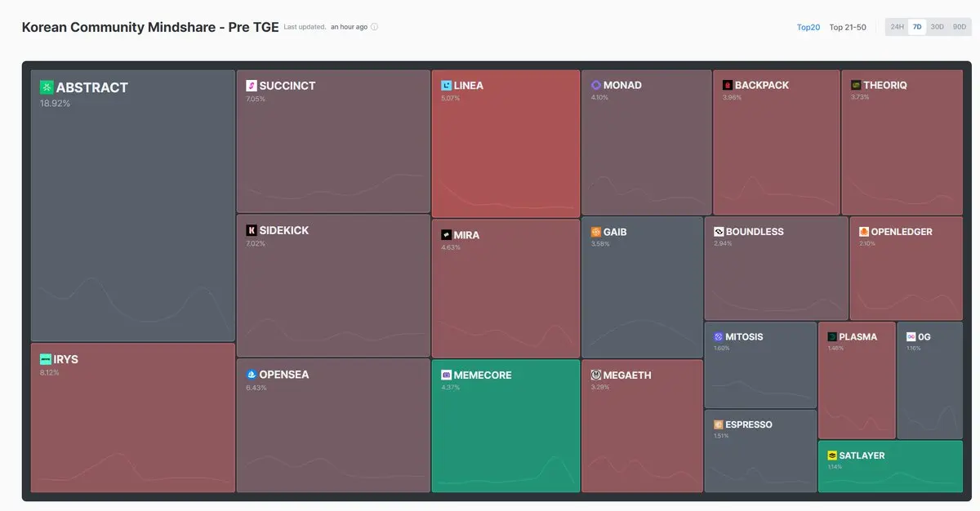Switch to the Top20 view
980x511 pixels.
[808, 27]
